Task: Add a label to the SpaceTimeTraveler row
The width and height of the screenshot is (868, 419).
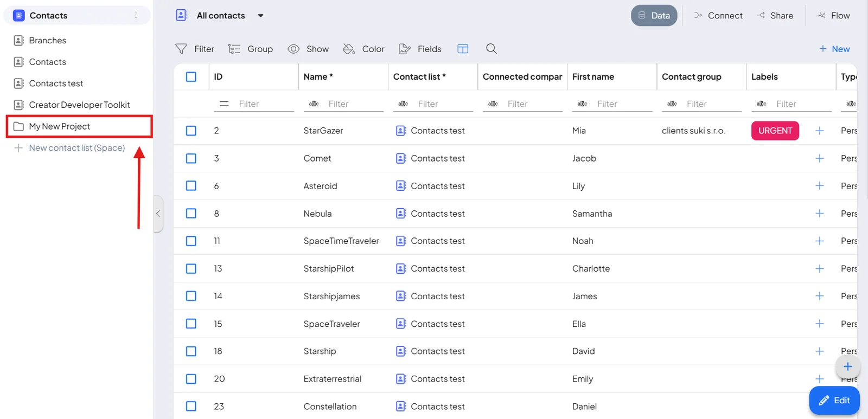Action: (820, 241)
